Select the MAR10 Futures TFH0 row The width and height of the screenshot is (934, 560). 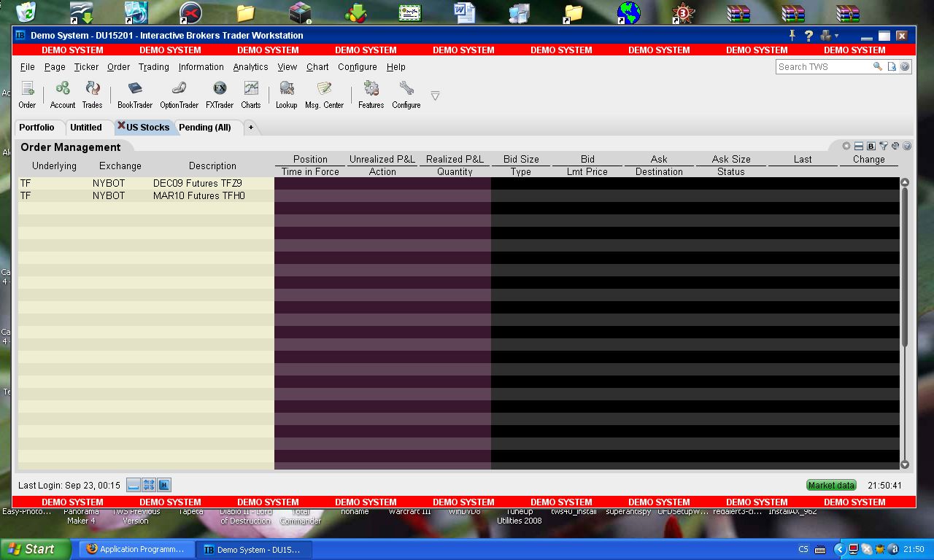[459, 195]
